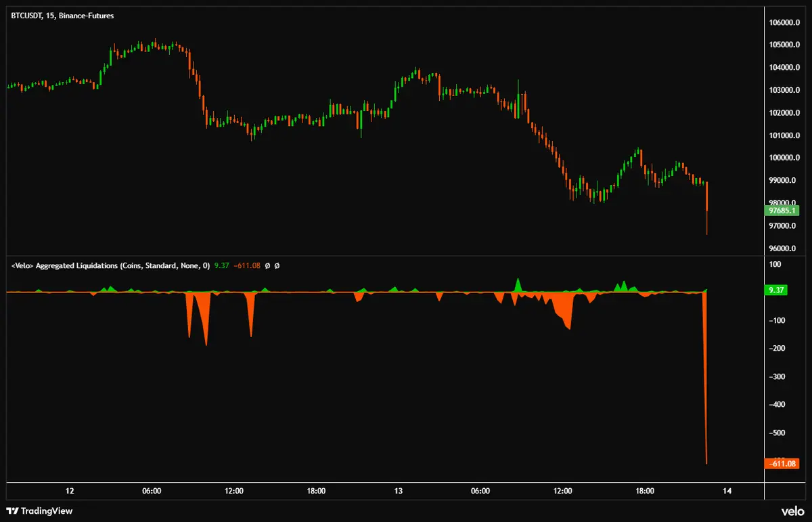Click the date label 12 on time axis
The image size is (812, 522).
pos(69,492)
